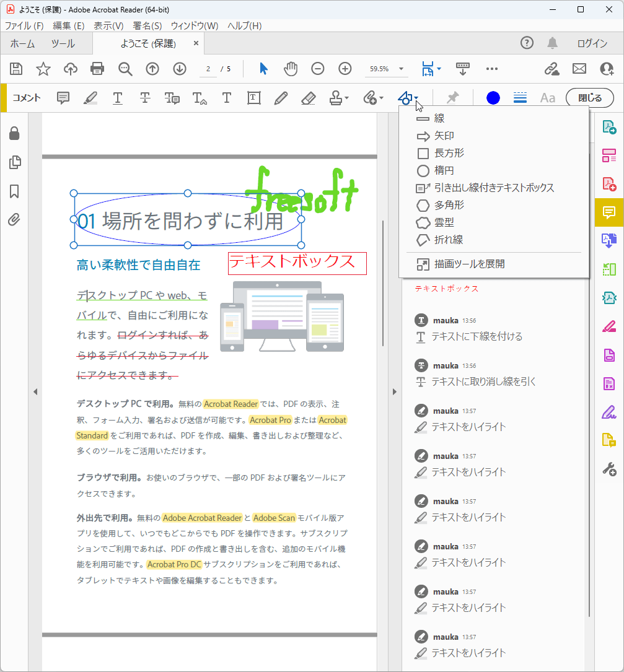624x672 pixels.
Task: Click the 閉じる button on comment toolbar
Action: tap(590, 98)
